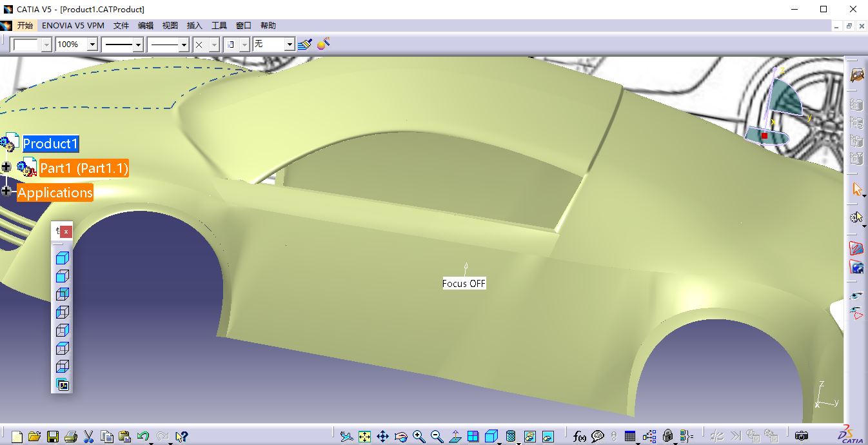Select Applications in the specification tree
The width and height of the screenshot is (868, 445).
click(x=55, y=193)
